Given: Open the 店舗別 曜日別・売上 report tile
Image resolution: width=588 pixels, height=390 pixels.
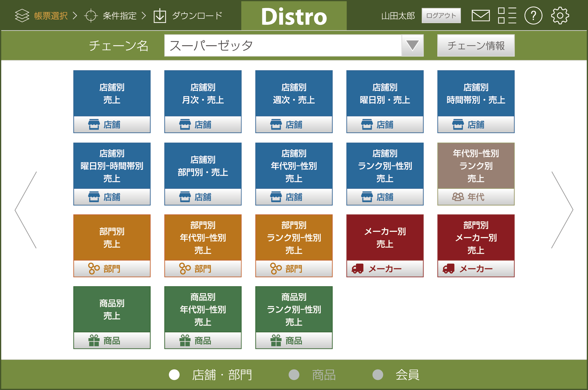Looking at the screenshot, I should (x=385, y=102).
